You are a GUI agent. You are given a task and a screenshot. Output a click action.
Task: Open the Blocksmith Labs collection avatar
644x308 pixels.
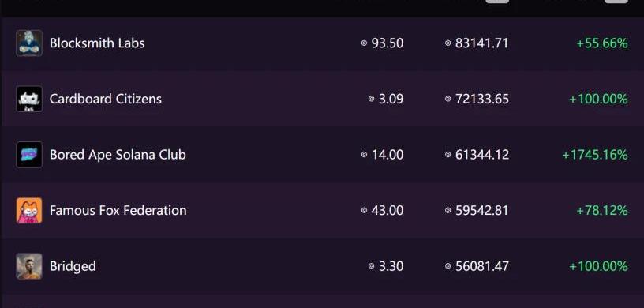[29, 43]
